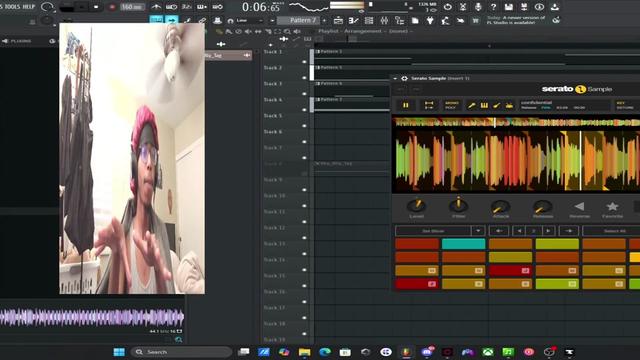Open the Browser tree icon
Image resolution: width=640 pixels, height=360 pixels.
point(400,20)
